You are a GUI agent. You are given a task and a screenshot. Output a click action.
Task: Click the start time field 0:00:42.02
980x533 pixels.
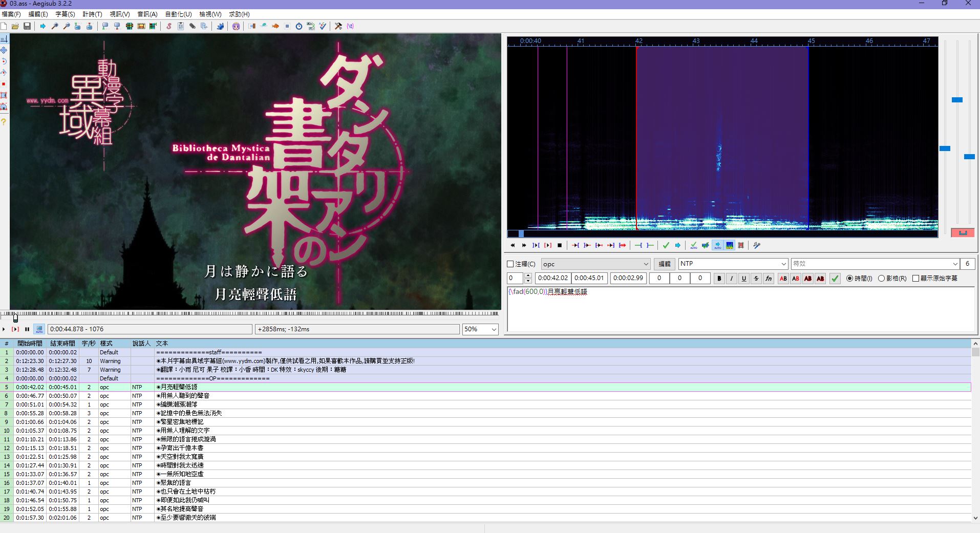click(552, 278)
